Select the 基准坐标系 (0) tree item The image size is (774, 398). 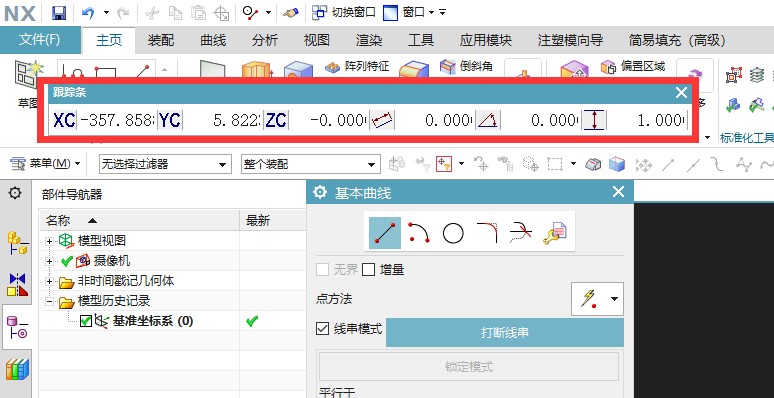(x=153, y=321)
